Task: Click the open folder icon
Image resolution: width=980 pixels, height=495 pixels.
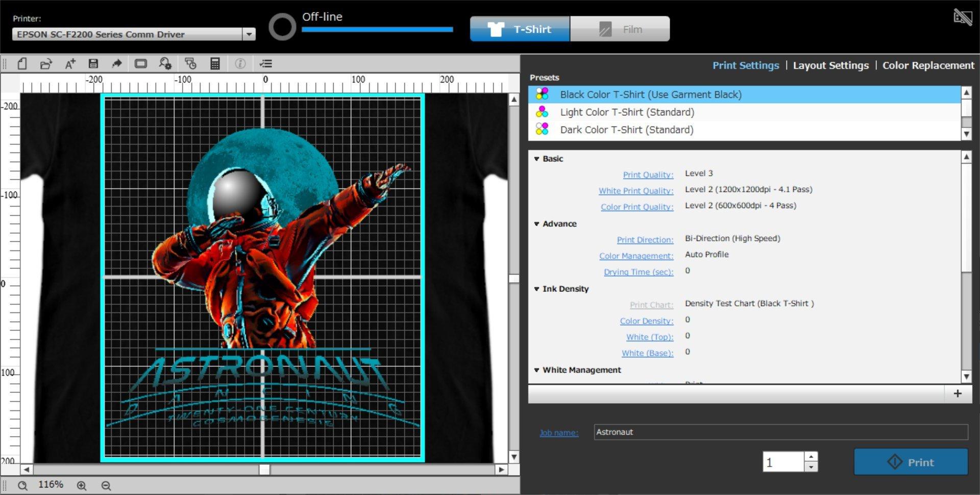Action: click(x=46, y=64)
